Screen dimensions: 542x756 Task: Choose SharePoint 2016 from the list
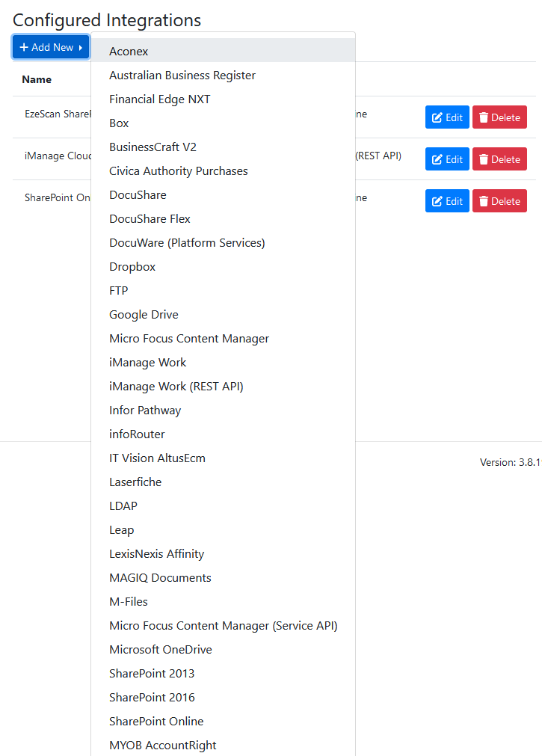point(152,698)
